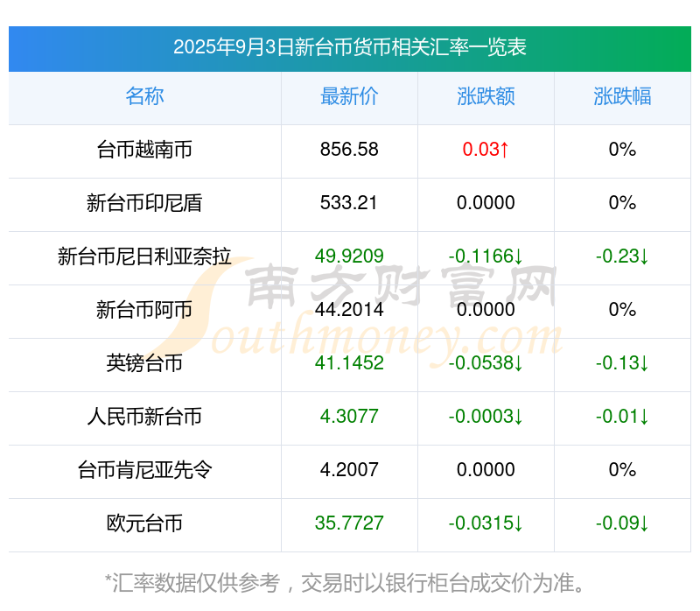
Task: Click the percentage -0.13↓
Action: 622,362
